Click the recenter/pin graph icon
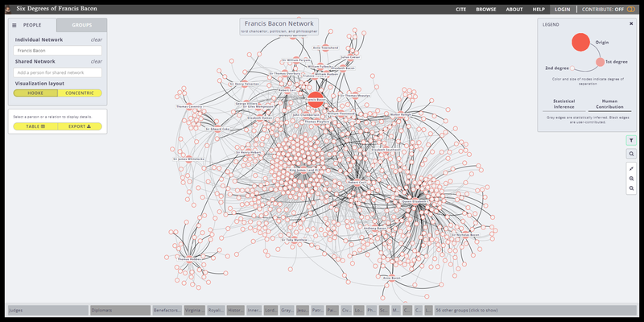644x322 pixels. [x=632, y=168]
